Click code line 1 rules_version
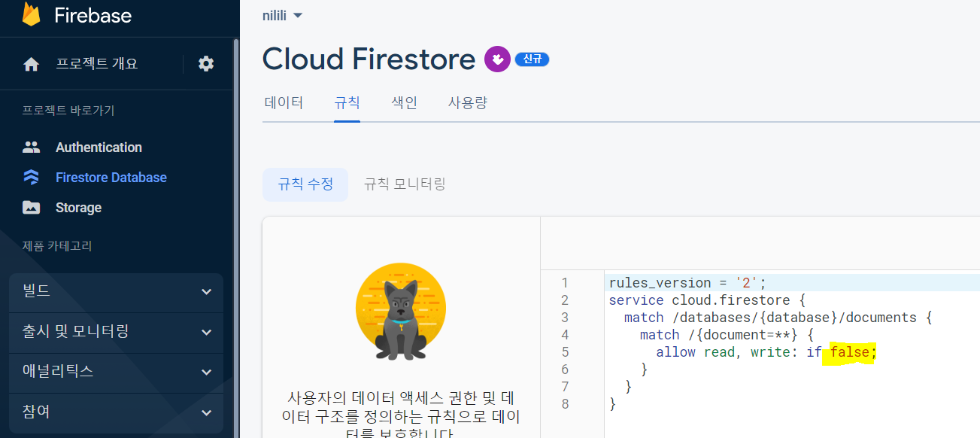This screenshot has height=438, width=980. coord(687,283)
